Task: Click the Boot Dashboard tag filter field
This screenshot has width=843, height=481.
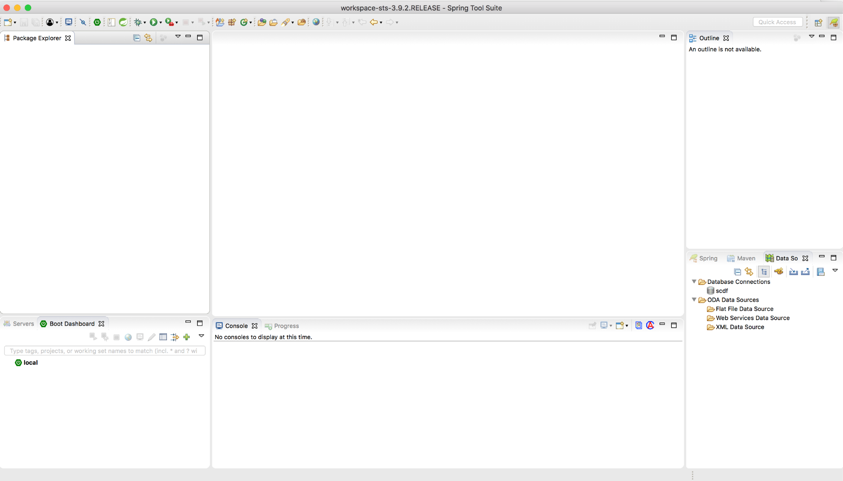Action: [x=104, y=351]
